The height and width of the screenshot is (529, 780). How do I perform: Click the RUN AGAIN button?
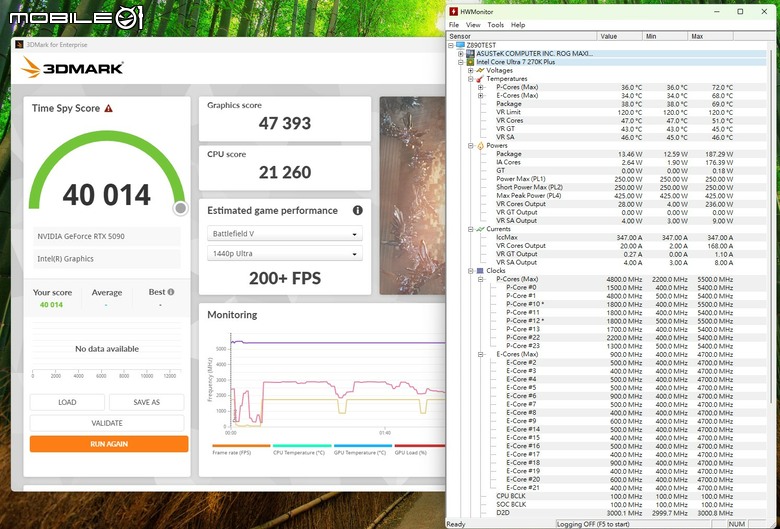coord(109,444)
